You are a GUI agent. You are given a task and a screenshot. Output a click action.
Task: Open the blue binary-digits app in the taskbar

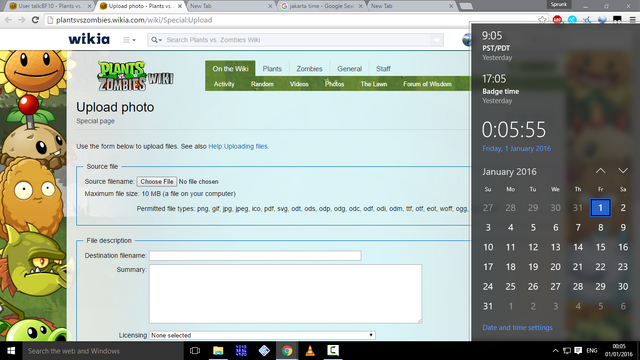click(241, 351)
